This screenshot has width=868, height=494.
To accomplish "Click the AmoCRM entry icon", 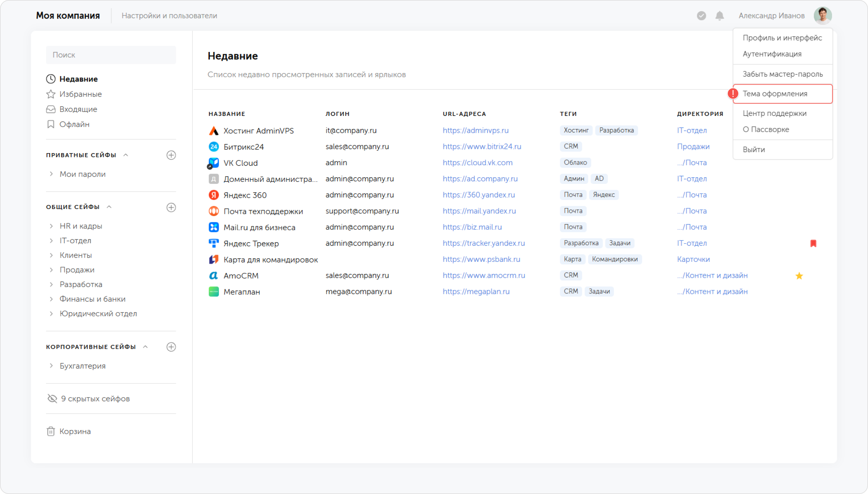I will tap(214, 276).
